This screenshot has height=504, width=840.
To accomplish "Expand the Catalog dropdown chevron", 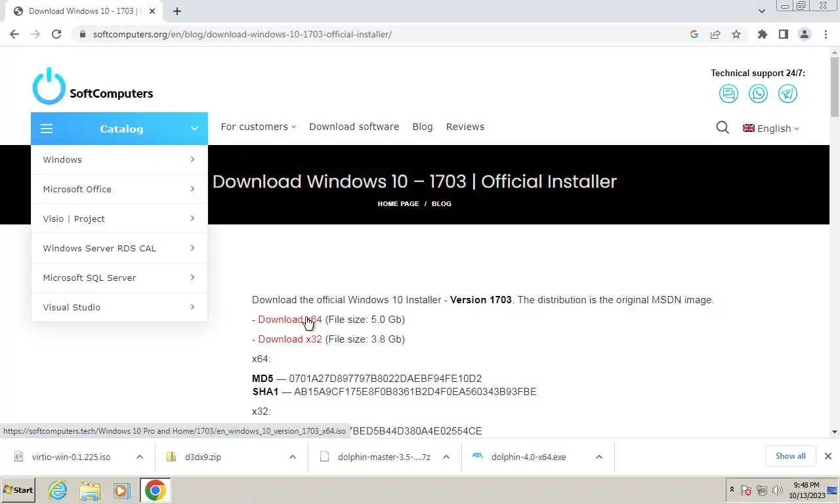I will click(x=194, y=129).
